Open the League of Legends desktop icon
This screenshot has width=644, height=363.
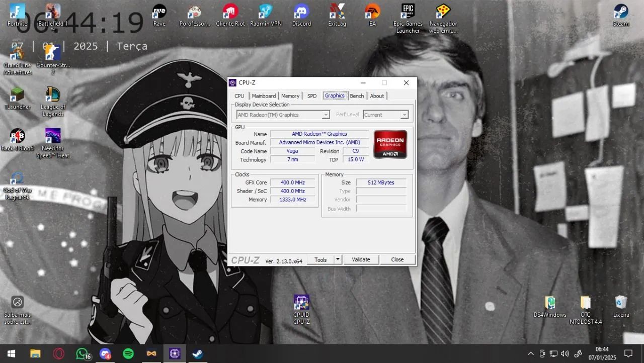(52, 96)
